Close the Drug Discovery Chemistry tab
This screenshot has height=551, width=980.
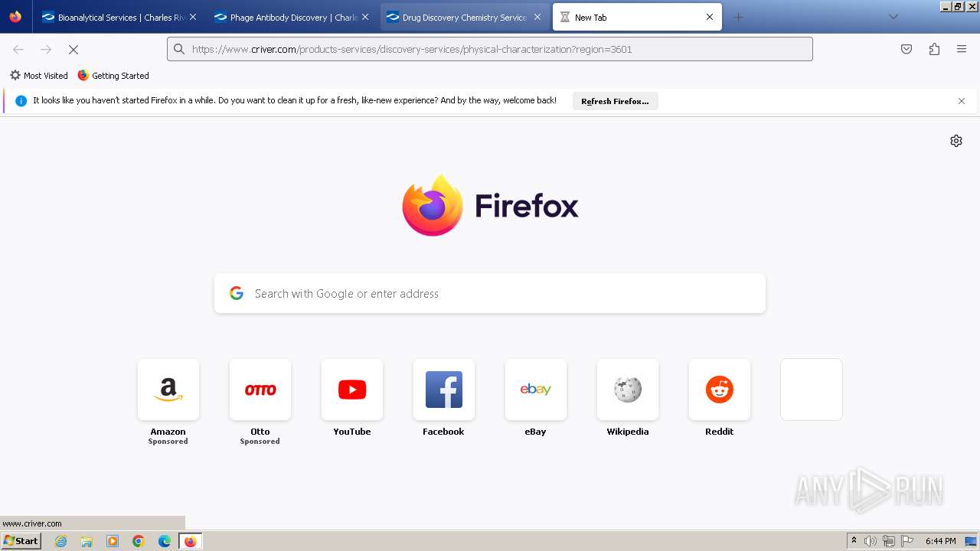(537, 17)
